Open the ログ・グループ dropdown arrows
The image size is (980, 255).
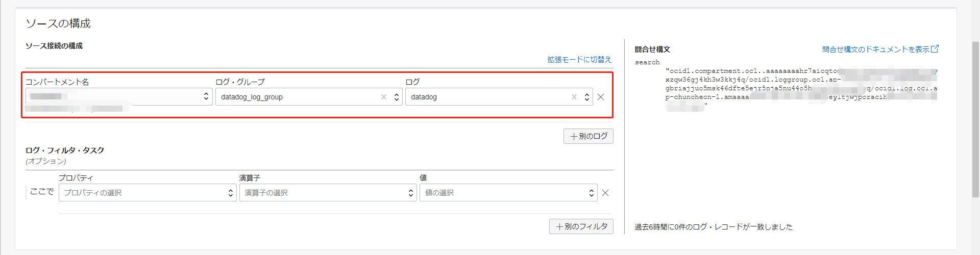tap(397, 97)
